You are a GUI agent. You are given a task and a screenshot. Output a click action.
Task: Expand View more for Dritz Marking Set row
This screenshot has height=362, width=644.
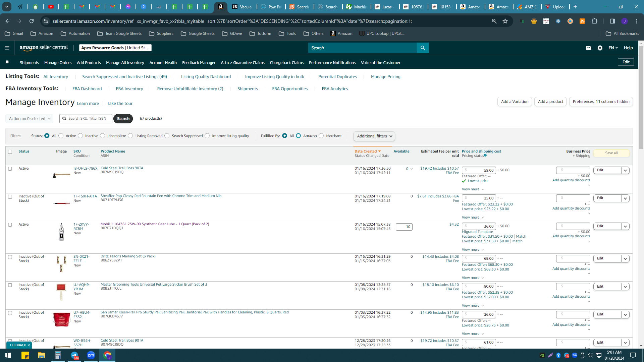coord(473,278)
